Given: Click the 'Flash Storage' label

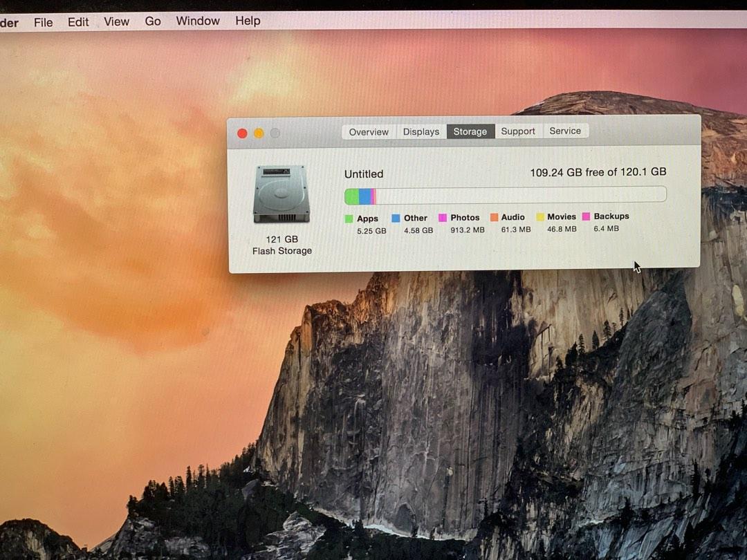Looking at the screenshot, I should coord(282,251).
